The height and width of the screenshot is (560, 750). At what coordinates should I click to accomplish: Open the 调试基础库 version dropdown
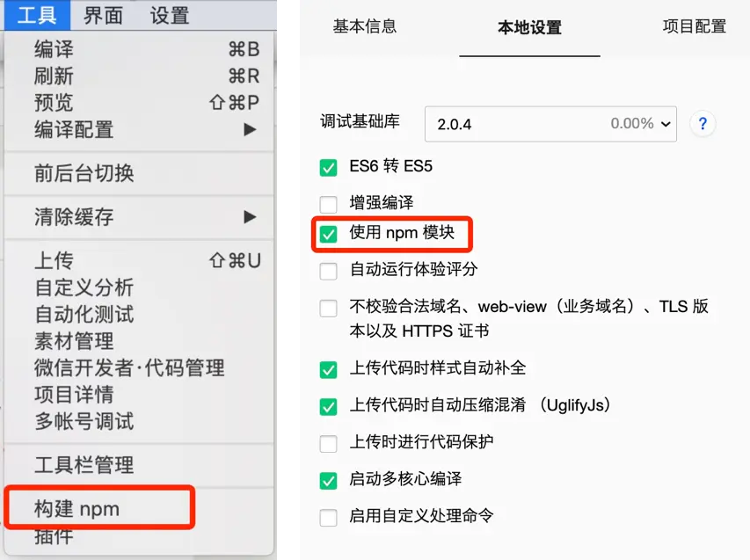click(x=550, y=124)
